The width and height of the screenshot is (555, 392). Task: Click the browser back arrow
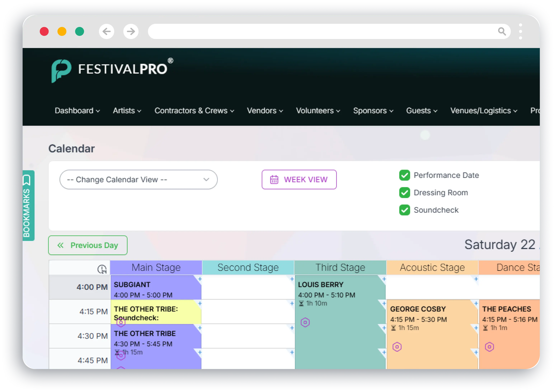tap(106, 31)
